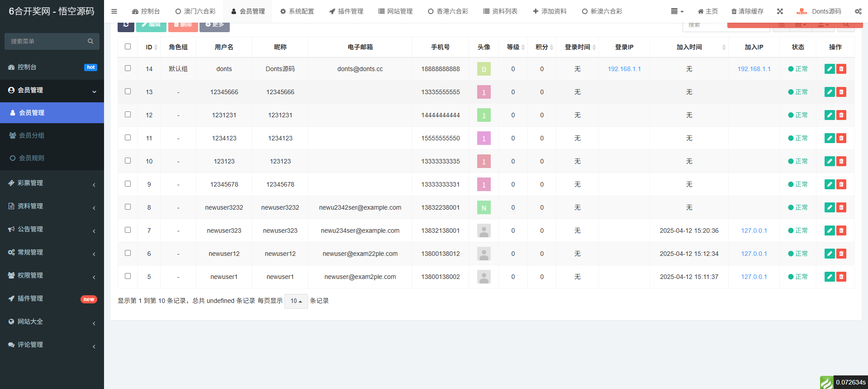
Task: Click the pink avatar swatch for user 1234123
Action: (484, 138)
